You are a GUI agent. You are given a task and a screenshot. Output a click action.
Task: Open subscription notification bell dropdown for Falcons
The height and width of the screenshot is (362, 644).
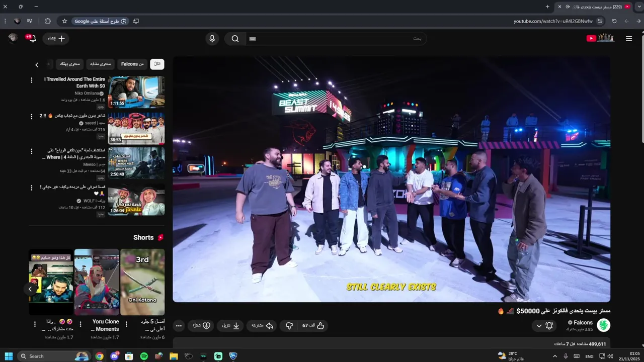(544, 326)
